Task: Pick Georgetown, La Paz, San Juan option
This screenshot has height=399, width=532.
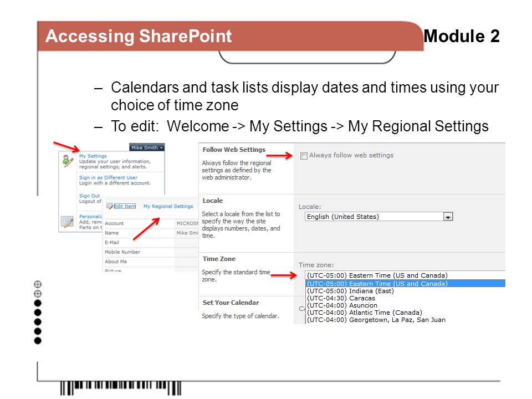Action: (x=376, y=320)
